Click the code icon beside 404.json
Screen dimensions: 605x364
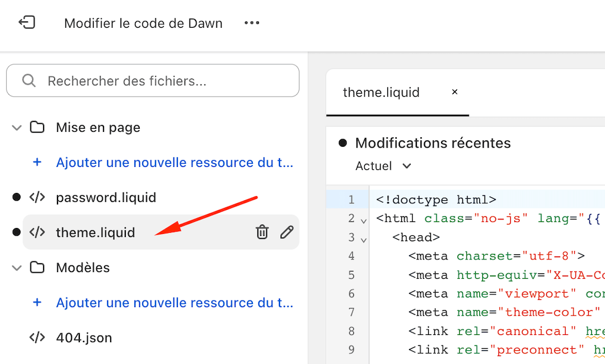(x=37, y=337)
